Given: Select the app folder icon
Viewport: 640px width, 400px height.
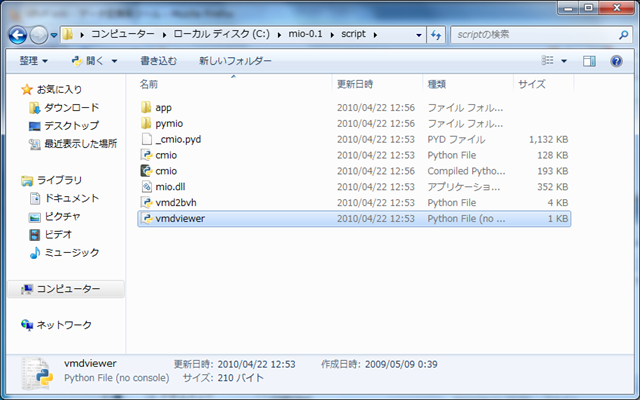Looking at the screenshot, I should pyautogui.click(x=146, y=107).
